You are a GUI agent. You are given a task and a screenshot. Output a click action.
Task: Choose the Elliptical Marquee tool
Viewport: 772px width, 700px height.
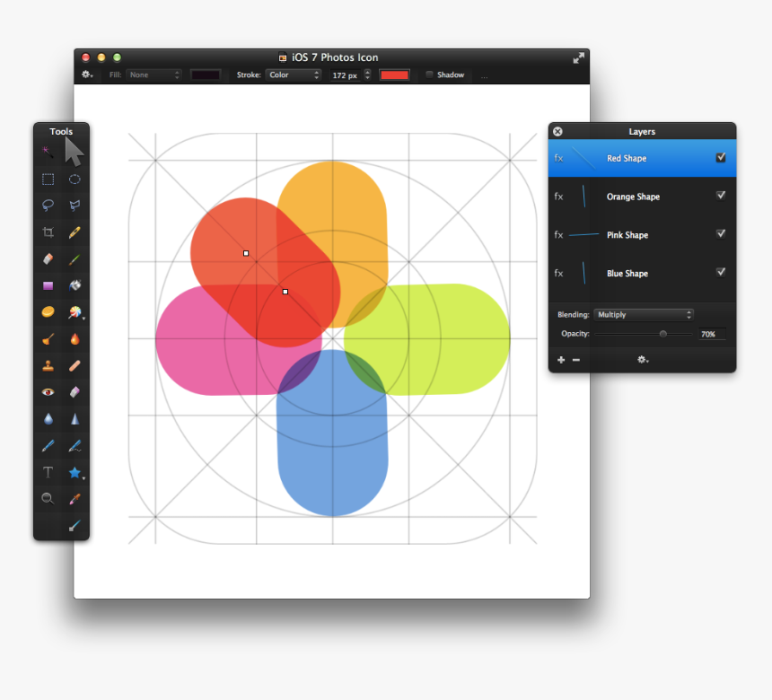coord(75,179)
